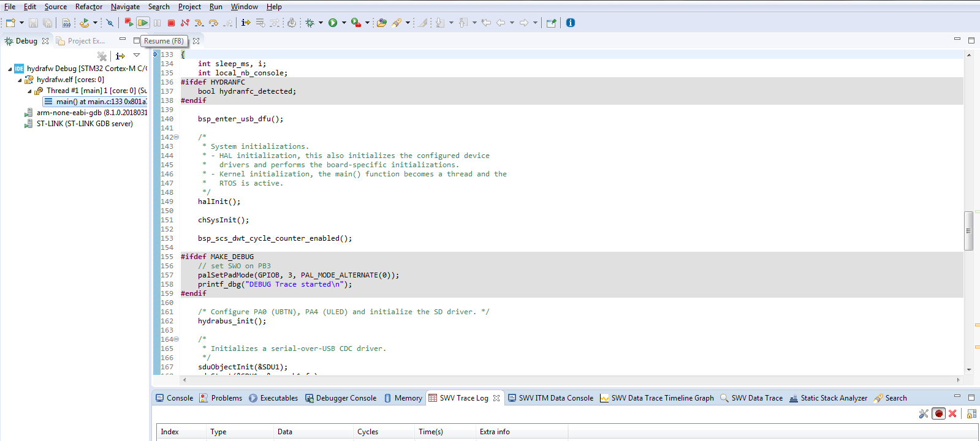Click the binary 010 build icon
980x441 pixels.
[66, 23]
